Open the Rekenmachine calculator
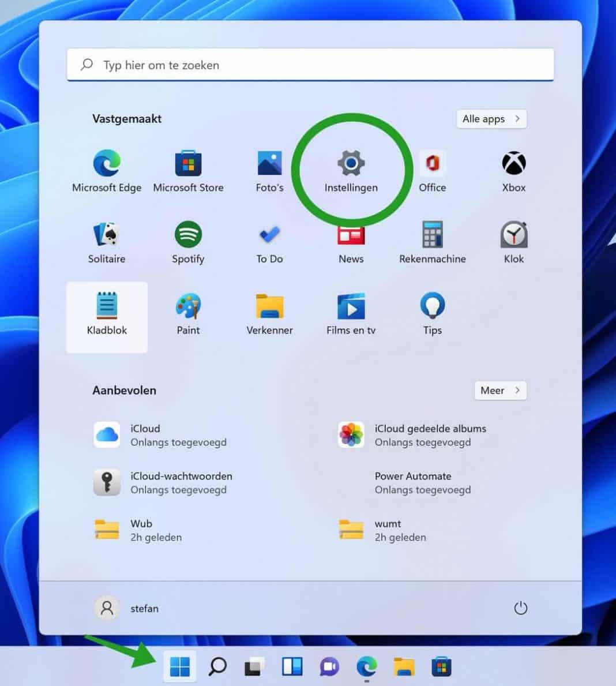 (432, 242)
